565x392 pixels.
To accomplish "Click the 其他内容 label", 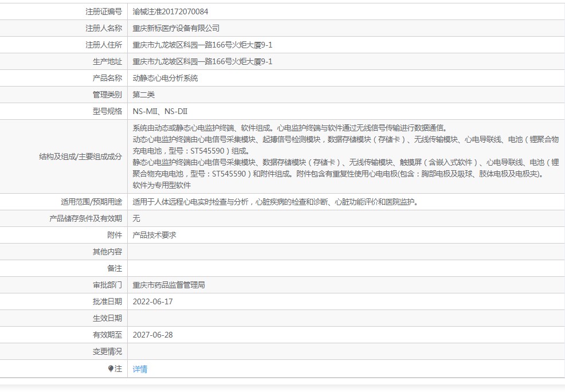I will tap(107, 252).
